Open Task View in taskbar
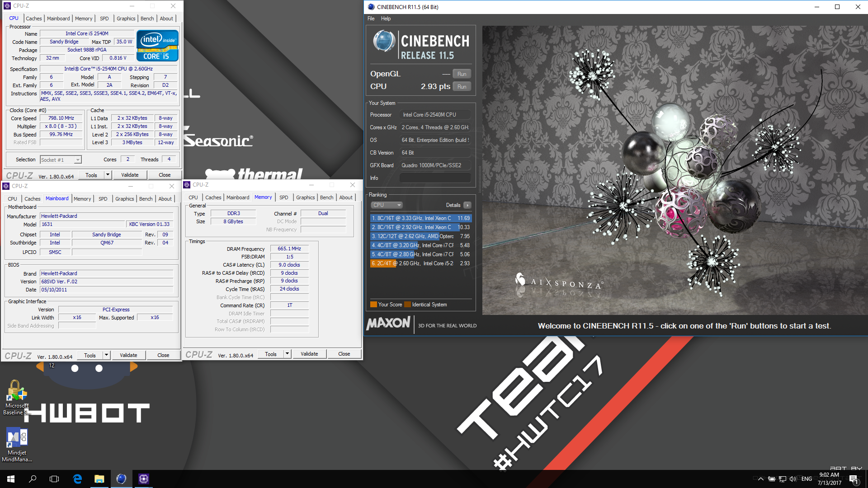868x488 pixels. click(x=54, y=479)
